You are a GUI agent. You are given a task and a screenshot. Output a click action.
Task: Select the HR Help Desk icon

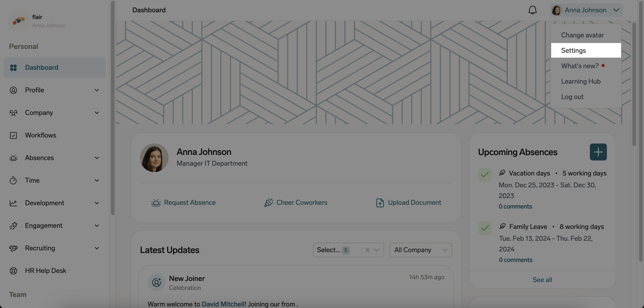point(13,271)
